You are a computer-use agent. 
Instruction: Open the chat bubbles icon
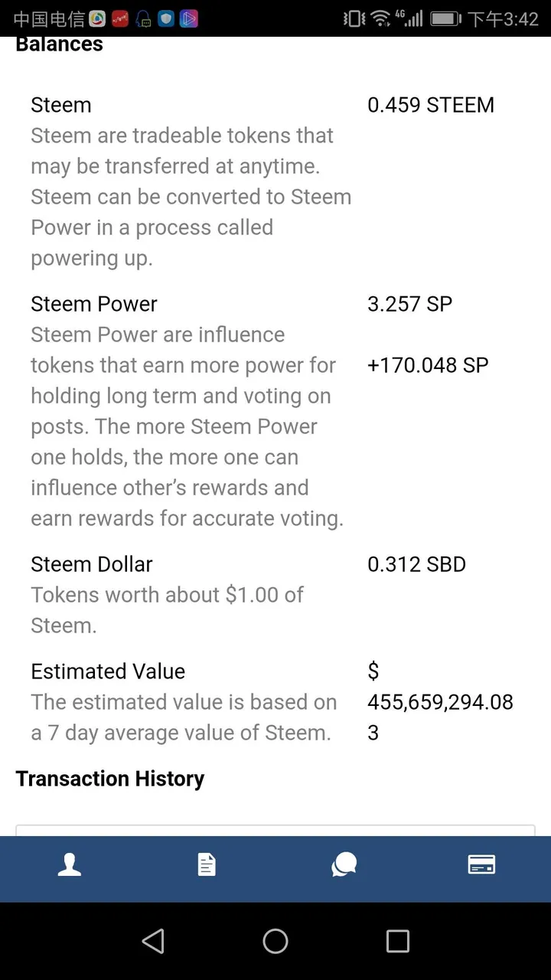(344, 864)
